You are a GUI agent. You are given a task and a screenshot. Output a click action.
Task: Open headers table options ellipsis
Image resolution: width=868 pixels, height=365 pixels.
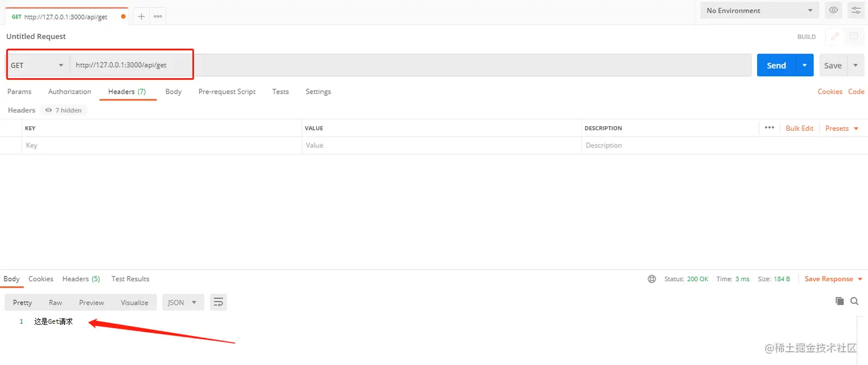point(770,128)
